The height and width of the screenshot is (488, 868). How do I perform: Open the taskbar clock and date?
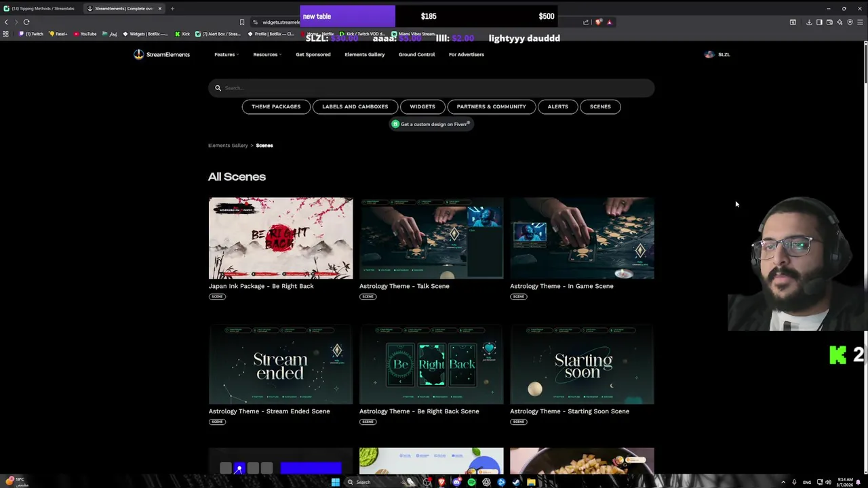coord(844,482)
